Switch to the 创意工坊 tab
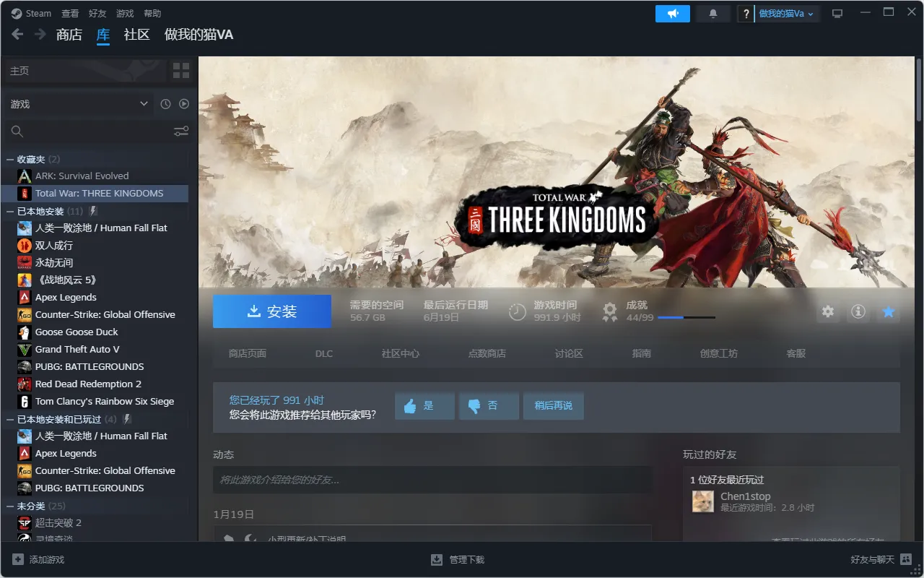This screenshot has width=924, height=578. 718,353
